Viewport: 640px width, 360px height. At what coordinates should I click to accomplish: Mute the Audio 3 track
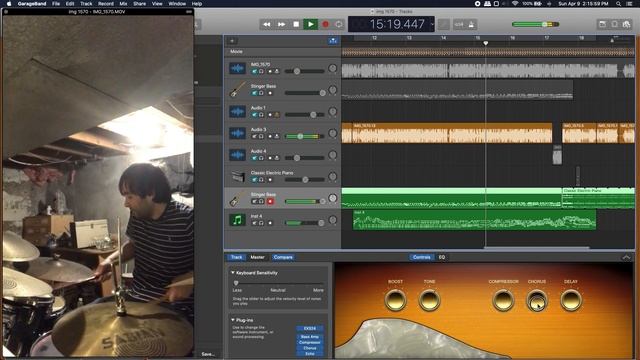254,136
